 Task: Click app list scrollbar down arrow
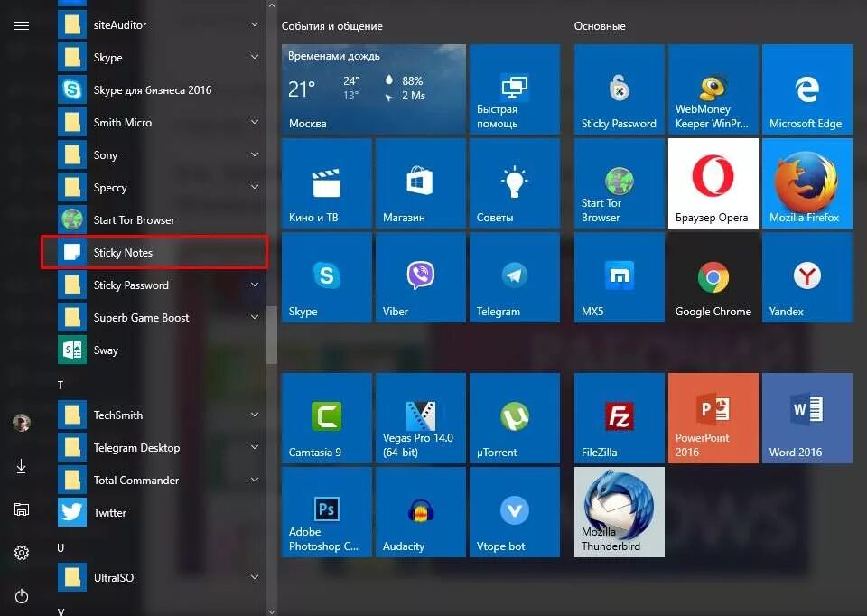point(272,611)
